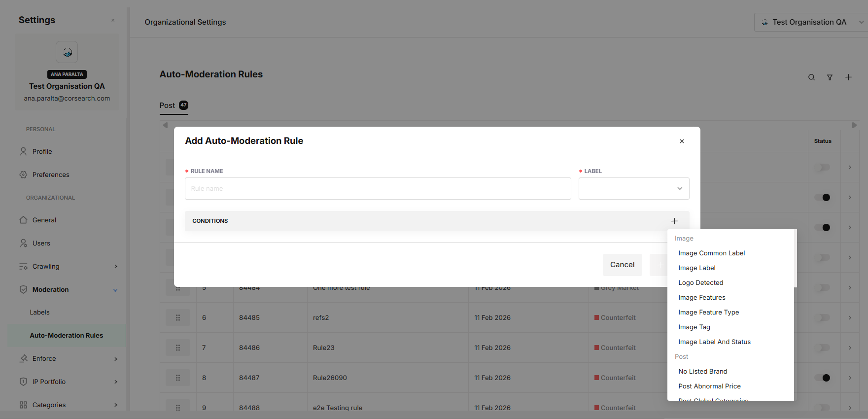Close the Add Auto-Moderation Rule dialog
Screen dimensions: 868x419
pos(682,141)
